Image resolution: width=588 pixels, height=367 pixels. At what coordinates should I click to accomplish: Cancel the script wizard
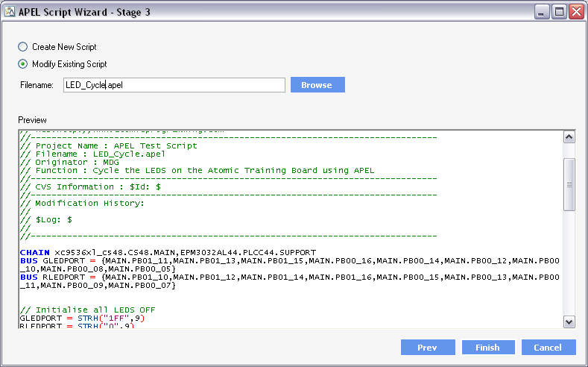tap(549, 348)
